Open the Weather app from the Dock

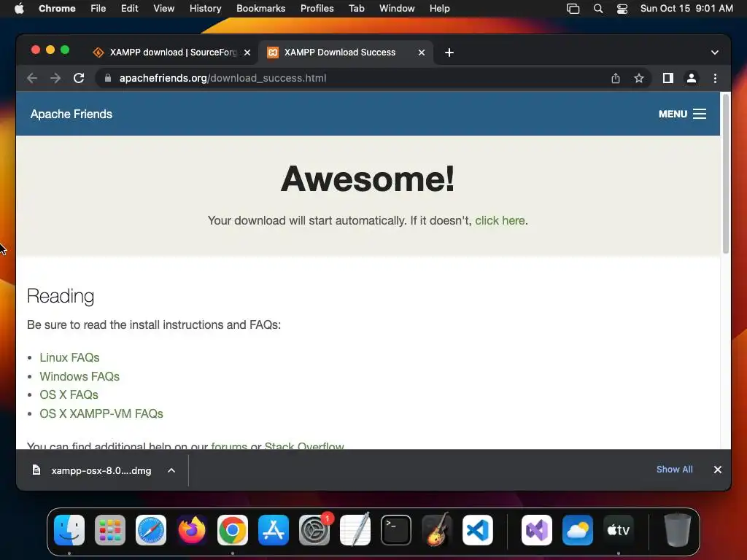tap(578, 530)
